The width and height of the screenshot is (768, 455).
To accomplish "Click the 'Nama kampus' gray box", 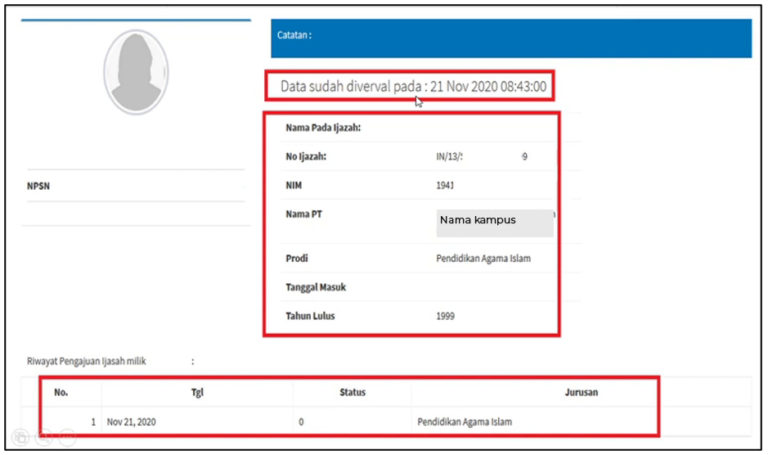I will pyautogui.click(x=494, y=222).
